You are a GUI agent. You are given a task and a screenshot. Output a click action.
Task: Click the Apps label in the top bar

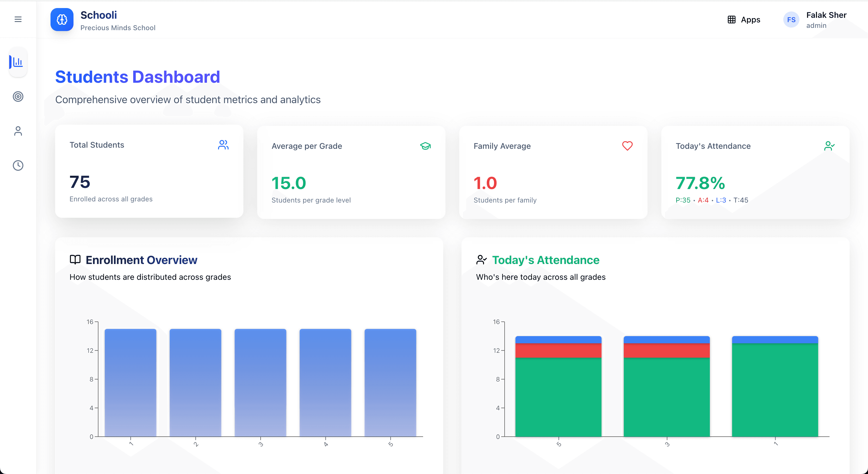[x=750, y=20]
